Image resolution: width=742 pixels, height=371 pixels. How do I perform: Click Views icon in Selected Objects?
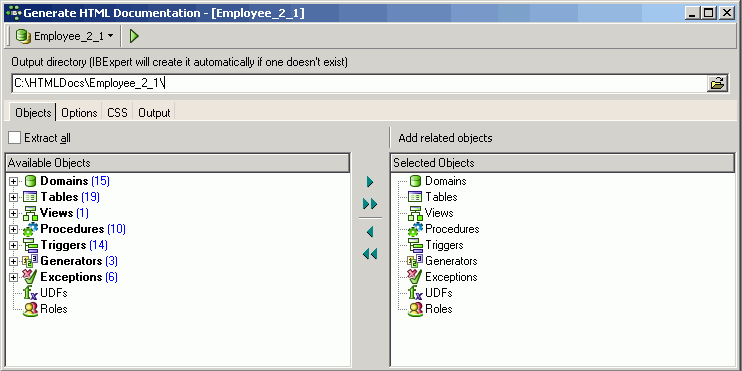415,213
